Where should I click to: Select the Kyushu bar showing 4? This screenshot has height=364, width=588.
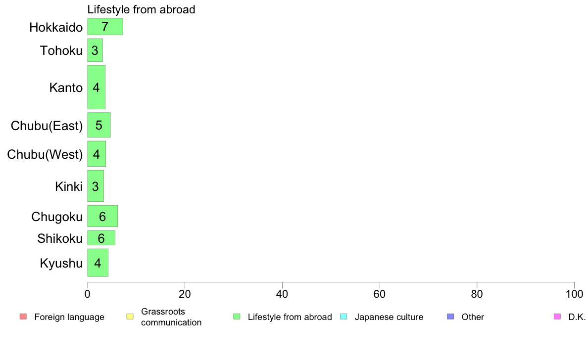point(98,263)
